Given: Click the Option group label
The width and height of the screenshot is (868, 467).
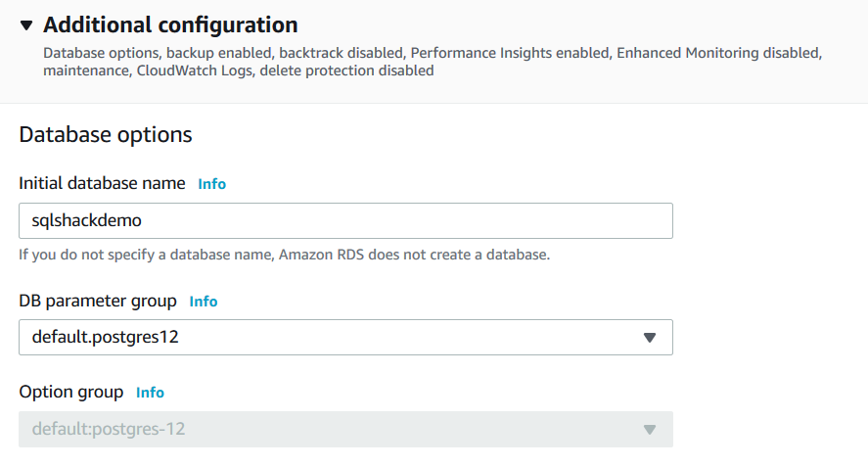Looking at the screenshot, I should point(71,392).
